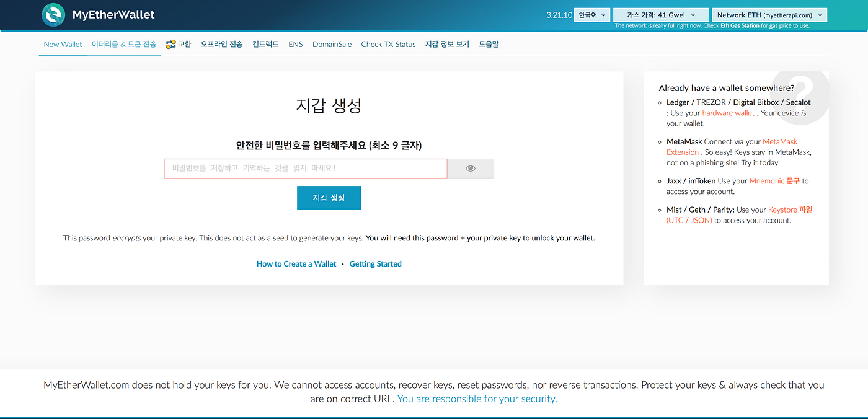The image size is (868, 419).
Task: Open How to Create a Wallet link
Action: coord(296,264)
